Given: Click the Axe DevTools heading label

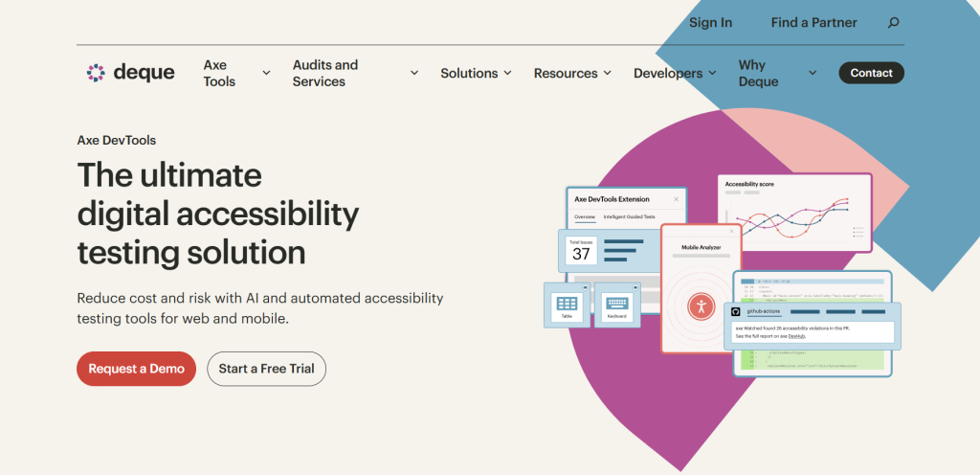Looking at the screenshot, I should 116,141.
